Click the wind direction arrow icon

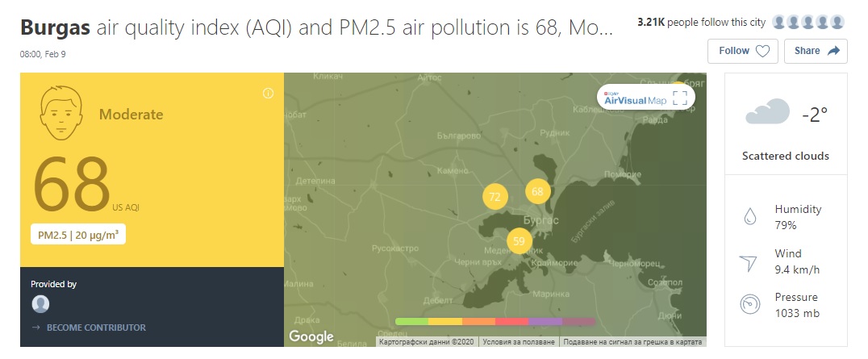(749, 263)
